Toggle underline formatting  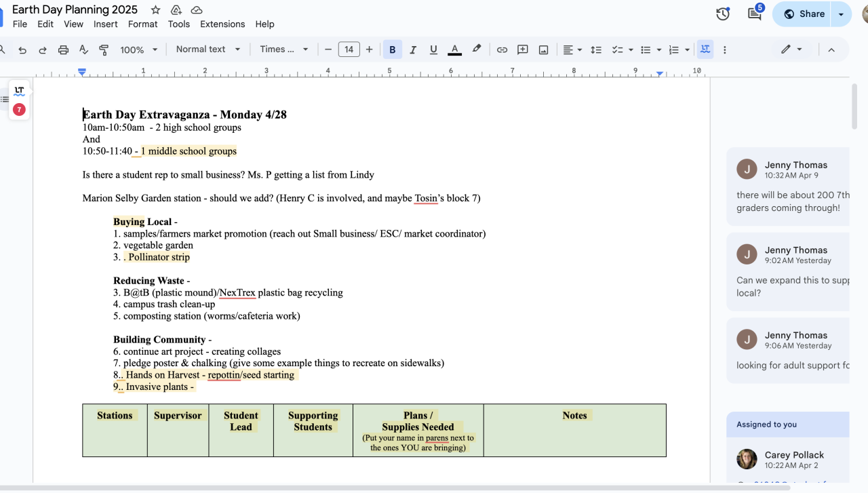(433, 50)
